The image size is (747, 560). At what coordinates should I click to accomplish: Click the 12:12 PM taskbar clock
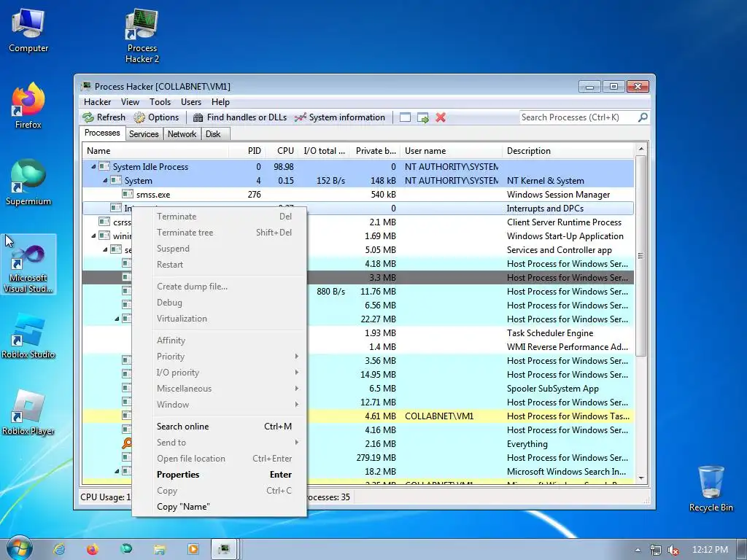(710, 550)
